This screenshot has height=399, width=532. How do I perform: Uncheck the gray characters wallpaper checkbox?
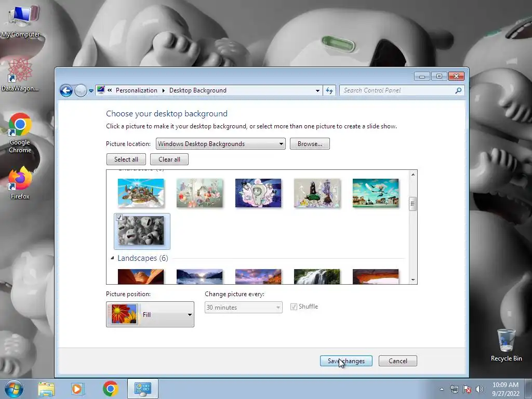click(x=119, y=218)
